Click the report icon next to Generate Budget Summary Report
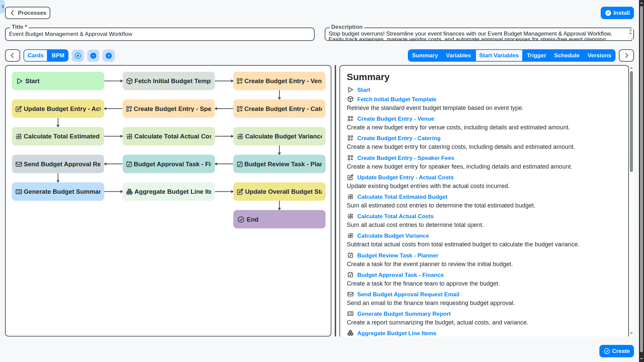644x362 pixels. pos(350,314)
